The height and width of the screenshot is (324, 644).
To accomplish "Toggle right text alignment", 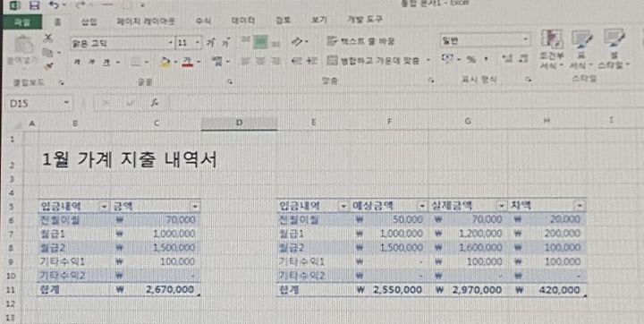I will 275,61.
